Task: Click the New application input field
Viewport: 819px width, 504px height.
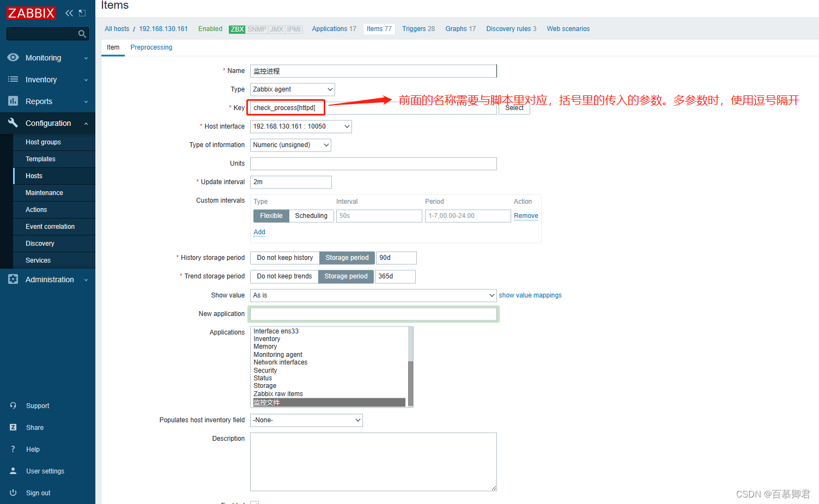Action: pos(373,314)
